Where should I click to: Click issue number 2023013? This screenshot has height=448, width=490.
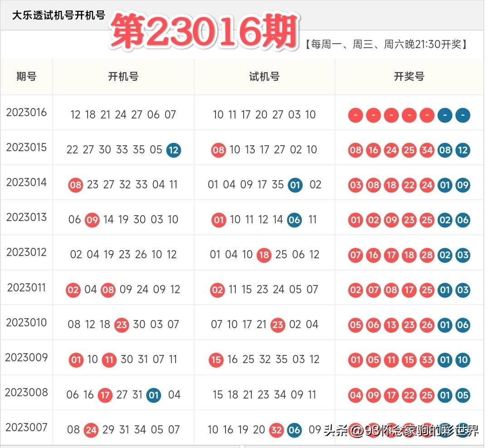pyautogui.click(x=26, y=217)
